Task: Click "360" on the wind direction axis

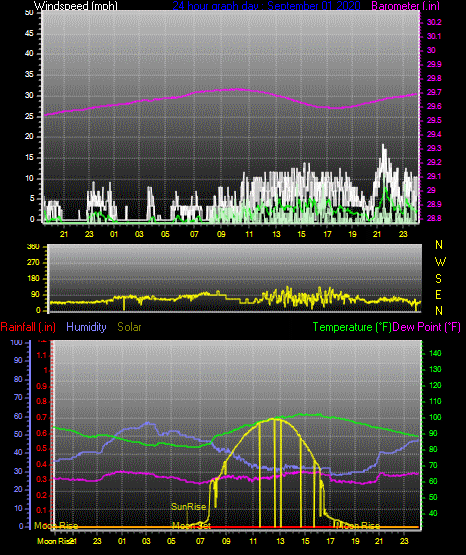Action: 33,247
